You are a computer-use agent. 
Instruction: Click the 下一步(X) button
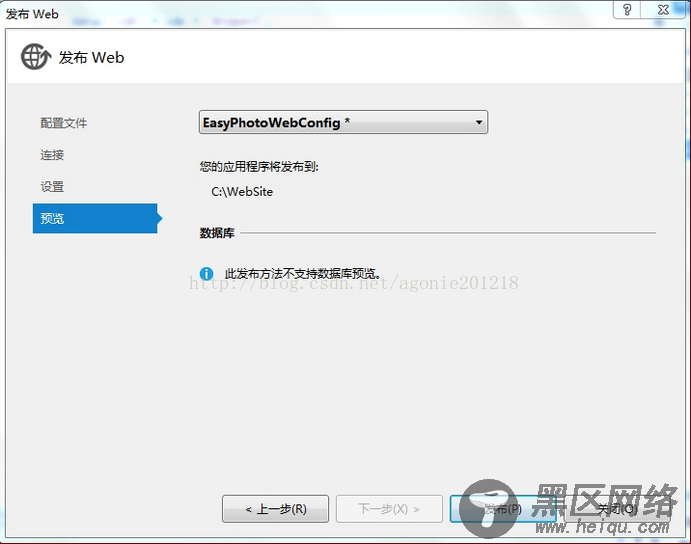point(389,509)
